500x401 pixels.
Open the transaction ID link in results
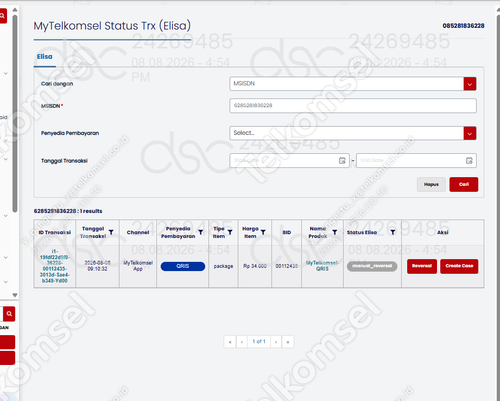tap(55, 266)
